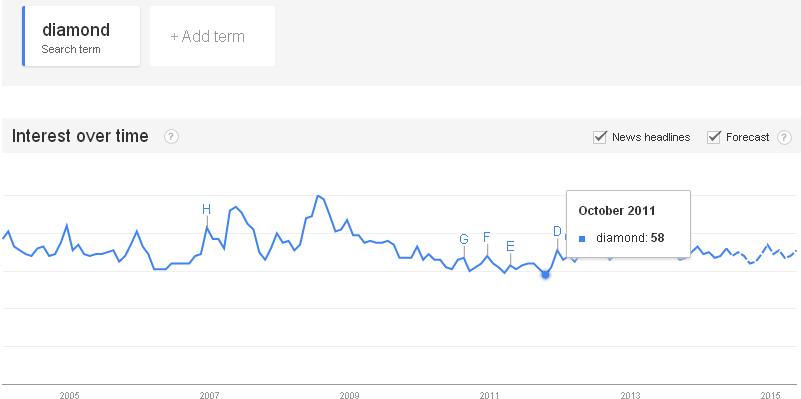Click news headline marker D
Image resolution: width=801 pixels, height=399 pixels.
point(557,231)
